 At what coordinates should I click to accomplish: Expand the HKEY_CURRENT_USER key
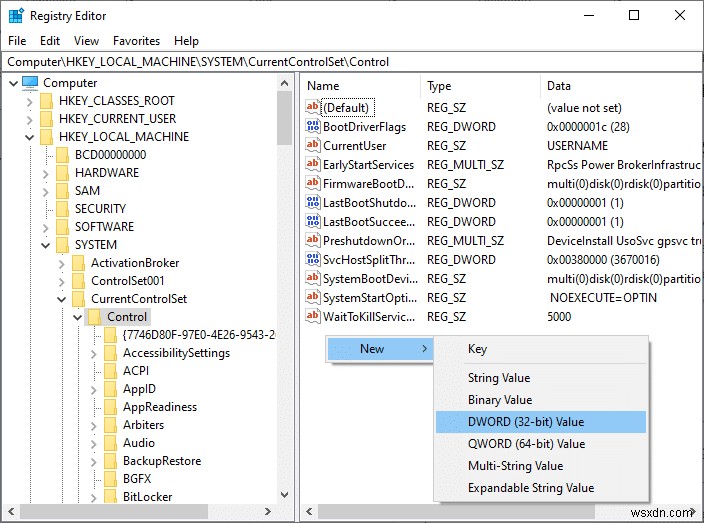[x=30, y=119]
